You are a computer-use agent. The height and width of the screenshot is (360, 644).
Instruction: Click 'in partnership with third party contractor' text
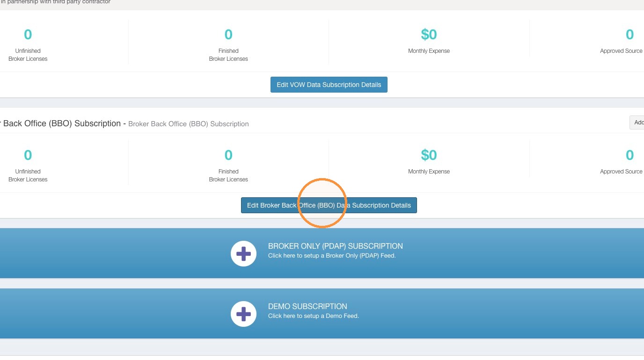[55, 2]
